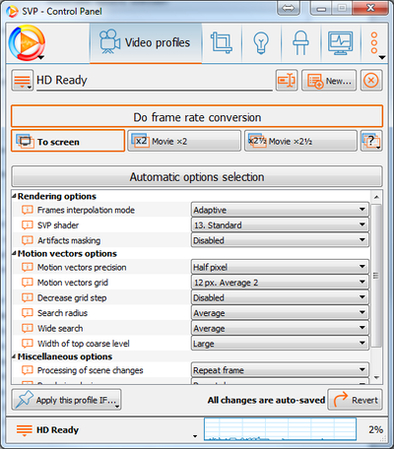Image resolution: width=394 pixels, height=449 pixels.
Task: Click the rename profile icon
Action: tap(287, 80)
